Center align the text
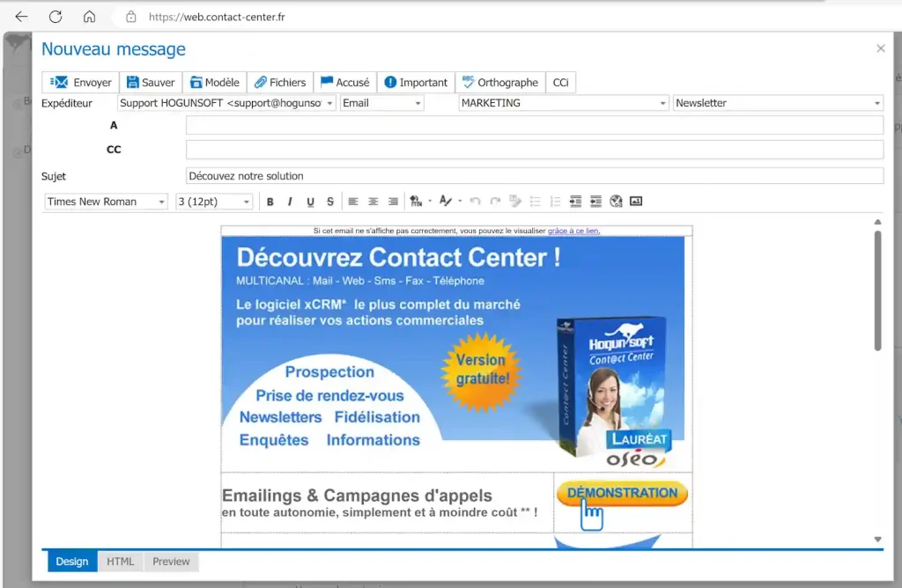Image resolution: width=902 pixels, height=588 pixels. click(373, 202)
